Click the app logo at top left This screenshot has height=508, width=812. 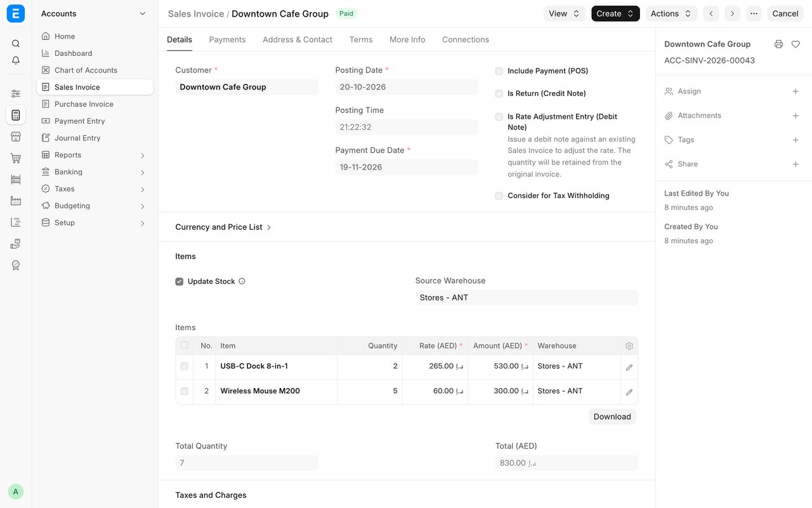[16, 13]
